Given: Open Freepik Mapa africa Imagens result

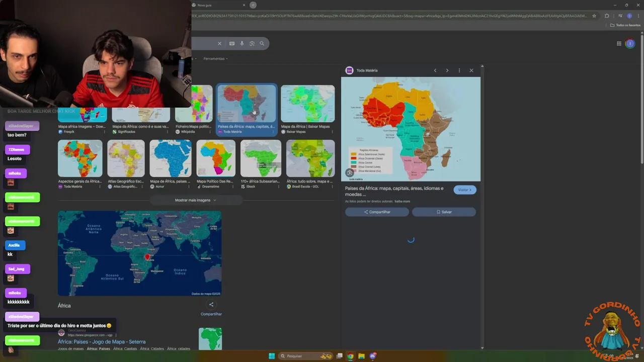Looking at the screenshot, I should click(x=82, y=127).
